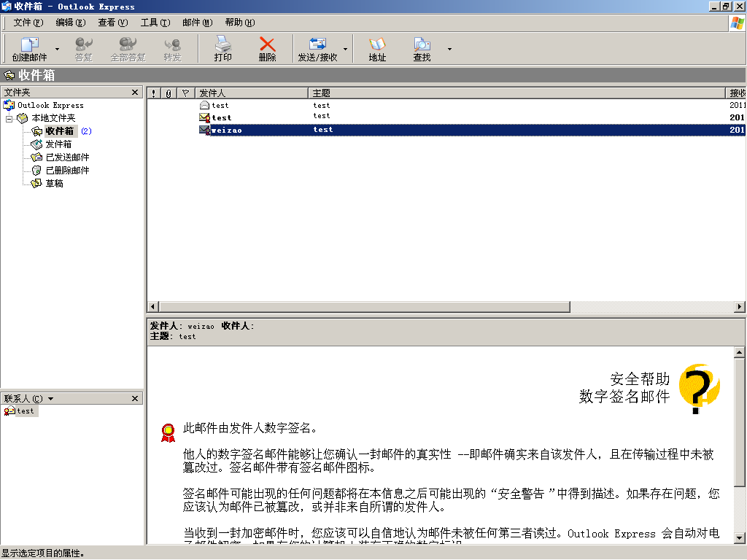This screenshot has height=560, width=747.
Task: Select the message from weizao
Action: coord(446,130)
